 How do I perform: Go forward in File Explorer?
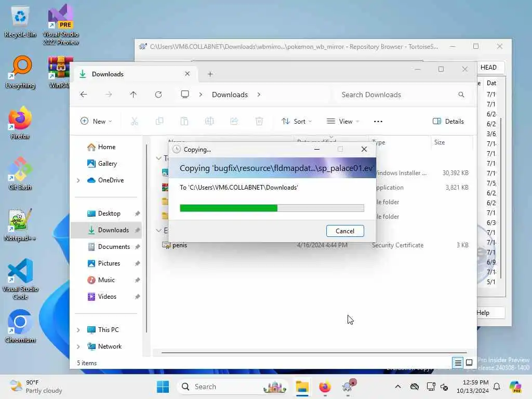click(109, 95)
